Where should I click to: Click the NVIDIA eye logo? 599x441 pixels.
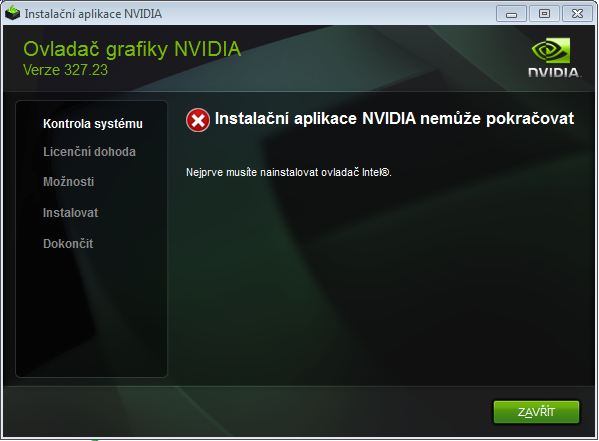550,50
